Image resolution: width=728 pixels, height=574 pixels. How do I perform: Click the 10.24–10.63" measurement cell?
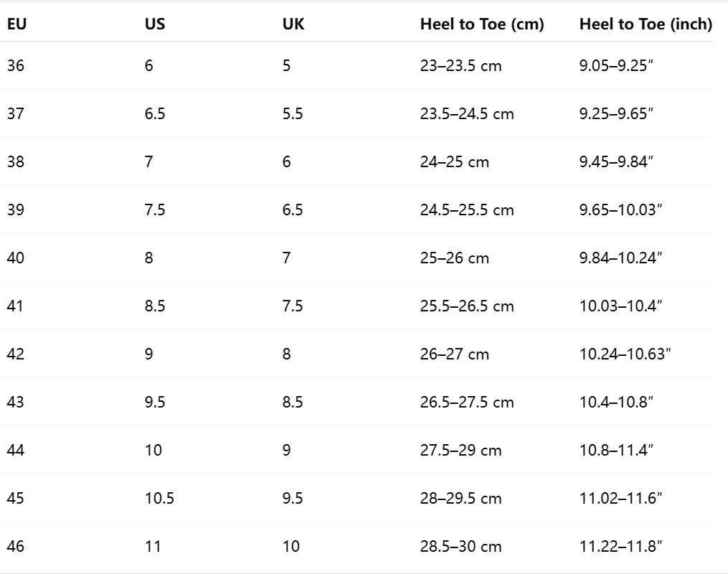pyautogui.click(x=625, y=354)
